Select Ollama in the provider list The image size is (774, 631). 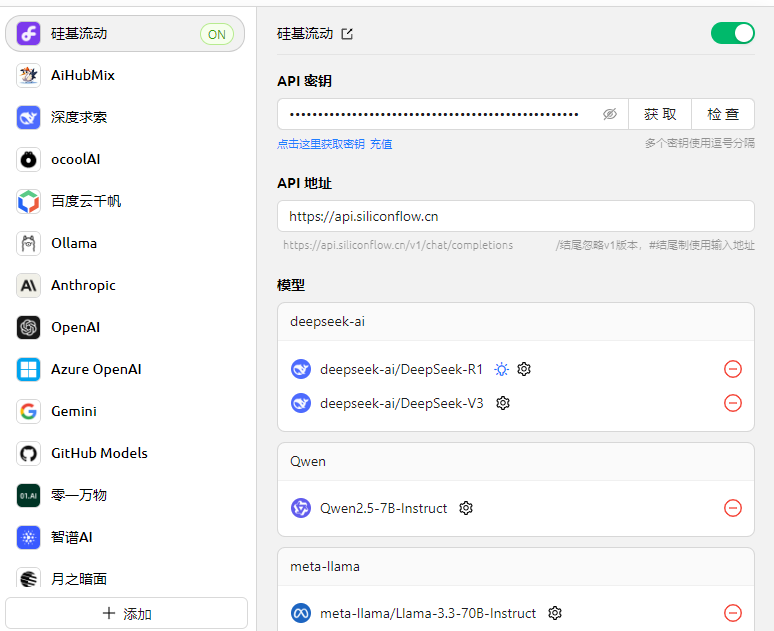click(125, 243)
